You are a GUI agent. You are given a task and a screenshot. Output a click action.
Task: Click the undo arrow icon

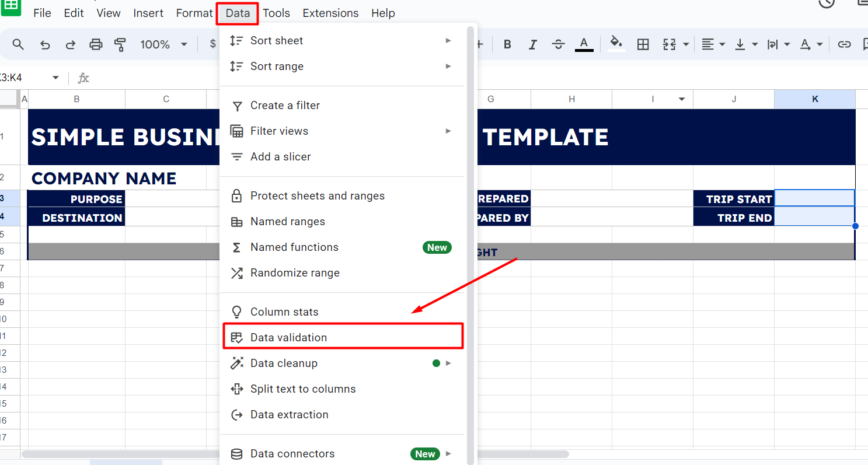coord(45,44)
